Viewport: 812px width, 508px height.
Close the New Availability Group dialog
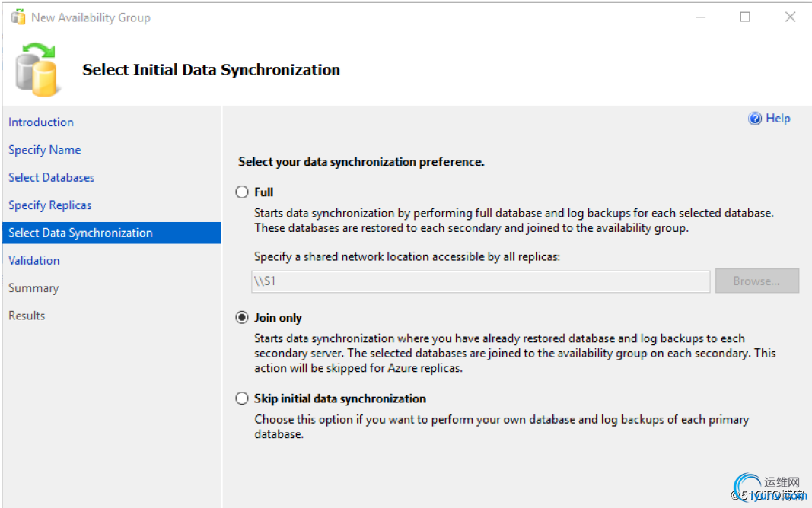point(790,17)
